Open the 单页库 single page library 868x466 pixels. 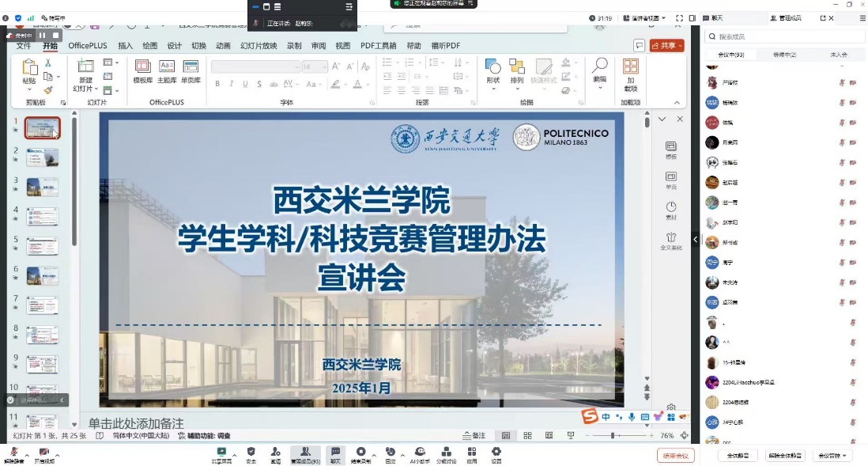coord(191,70)
